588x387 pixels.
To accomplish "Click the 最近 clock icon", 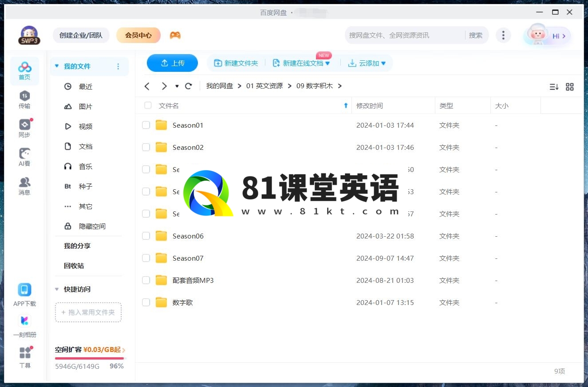I will point(68,86).
